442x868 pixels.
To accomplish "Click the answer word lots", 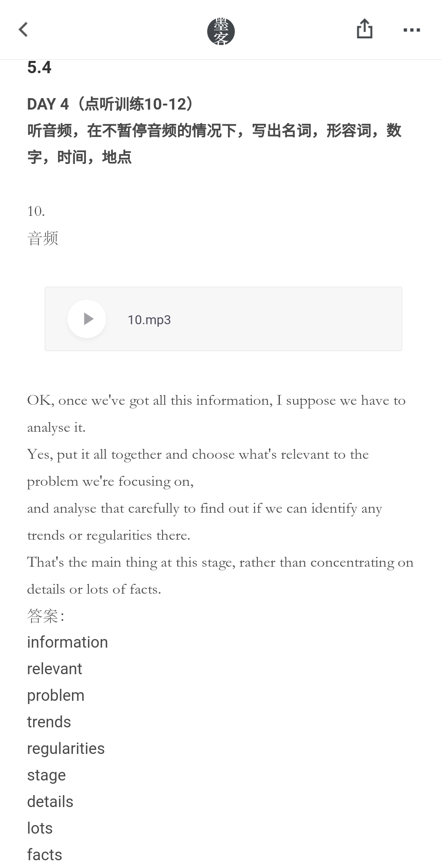I will 40,828.
